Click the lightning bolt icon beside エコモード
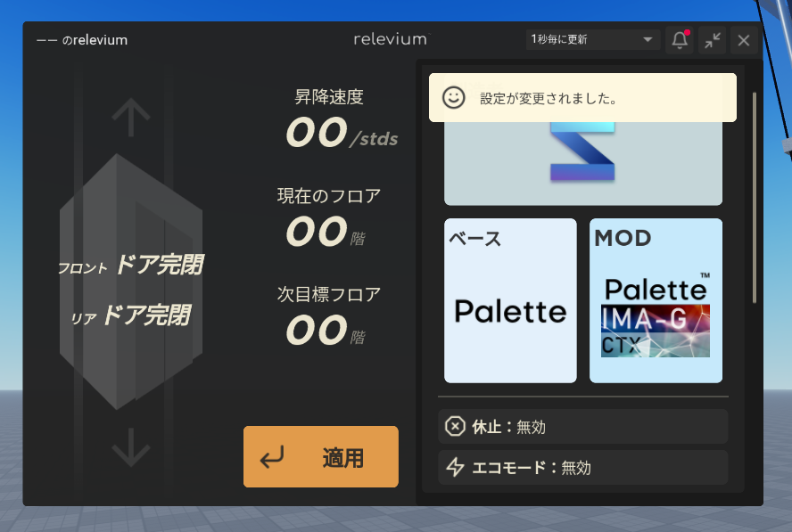Image resolution: width=792 pixels, height=532 pixels. pos(455,467)
